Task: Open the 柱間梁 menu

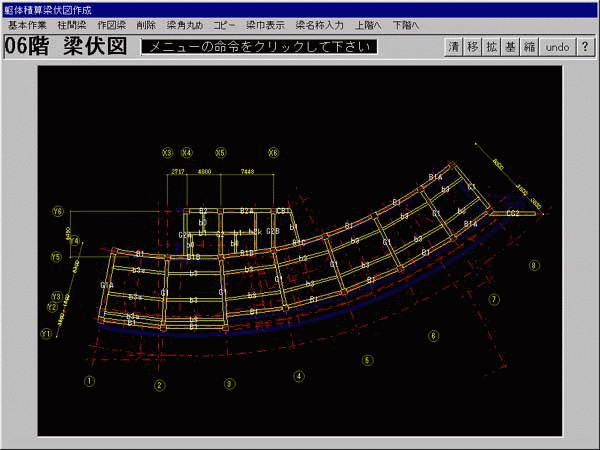Action: pyautogui.click(x=72, y=24)
